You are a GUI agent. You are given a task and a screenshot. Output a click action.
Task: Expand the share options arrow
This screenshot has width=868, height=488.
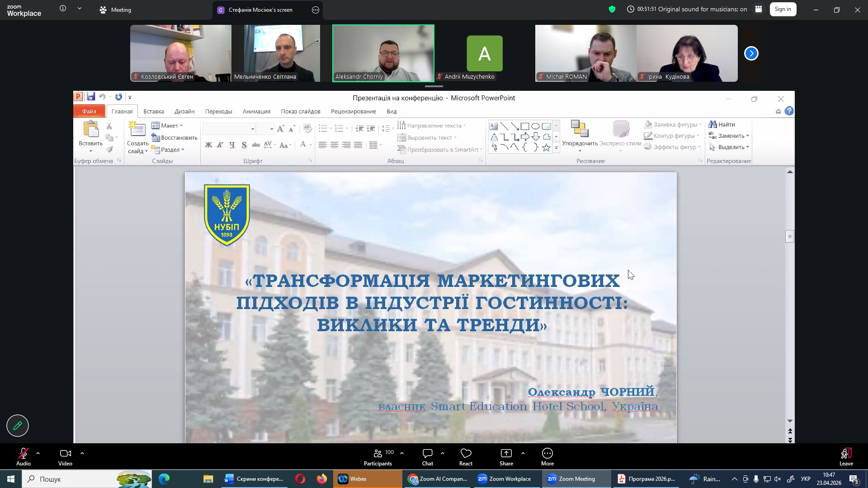(x=523, y=453)
